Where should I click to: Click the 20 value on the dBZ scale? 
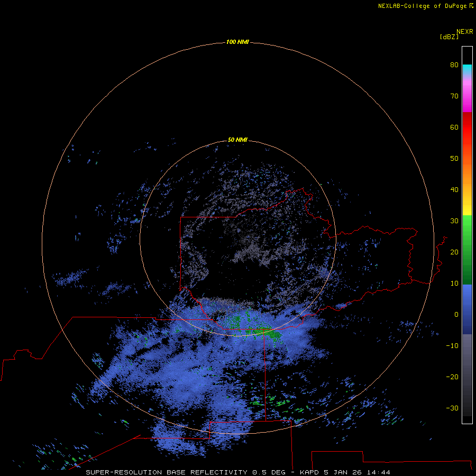tap(454, 252)
